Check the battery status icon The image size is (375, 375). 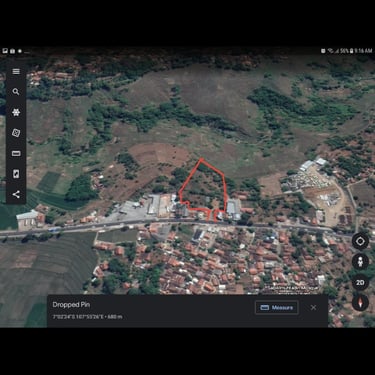click(x=351, y=51)
